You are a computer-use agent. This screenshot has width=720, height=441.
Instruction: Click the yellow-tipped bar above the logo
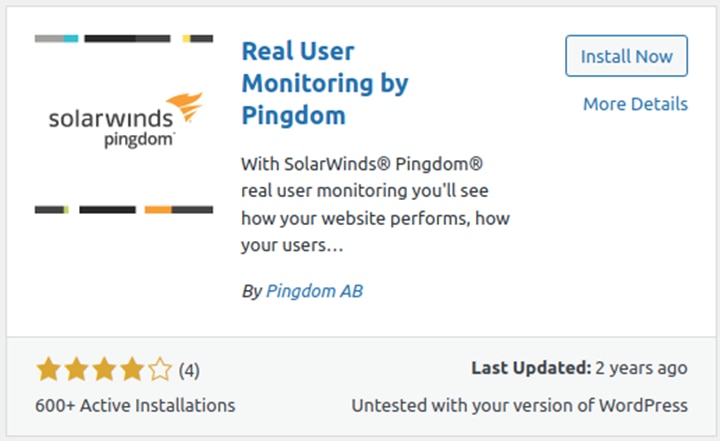click(197, 39)
